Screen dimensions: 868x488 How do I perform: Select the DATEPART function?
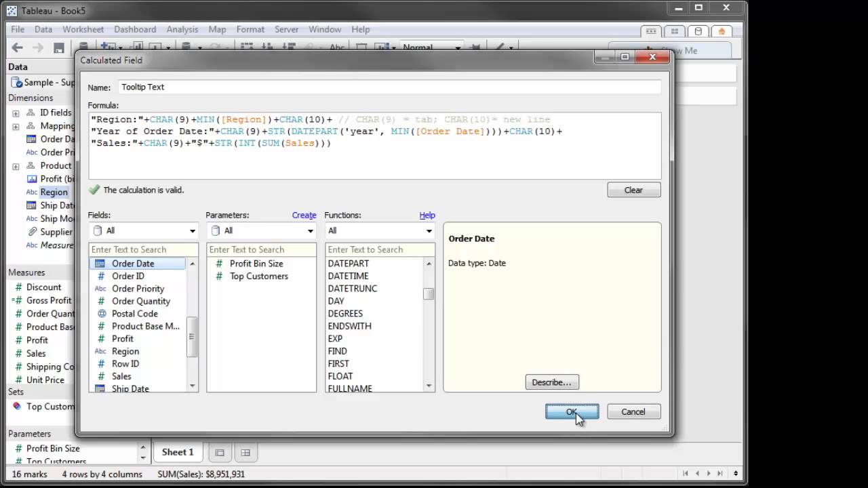[349, 264]
